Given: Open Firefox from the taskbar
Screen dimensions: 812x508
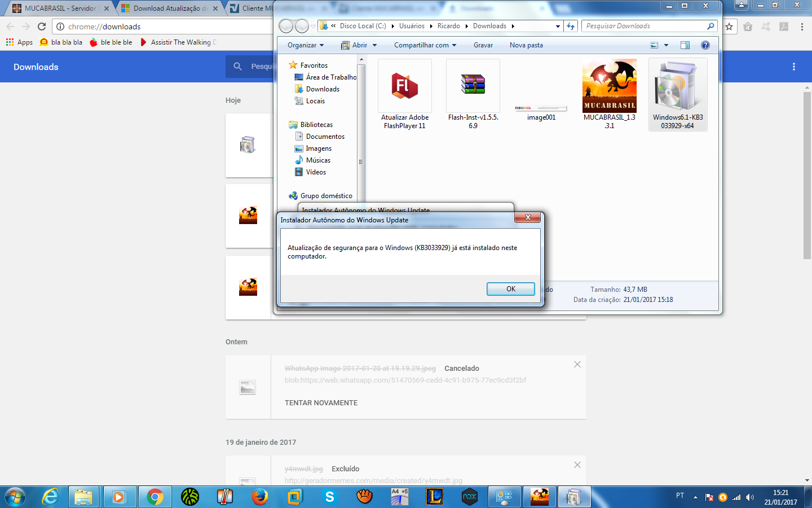Looking at the screenshot, I should click(x=259, y=497).
